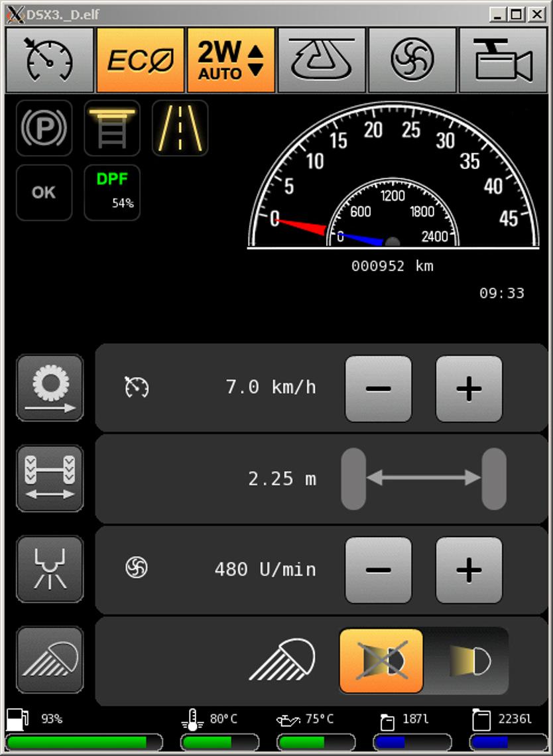Select the spray nozzle icon
The height and width of the screenshot is (756, 553).
(50, 569)
